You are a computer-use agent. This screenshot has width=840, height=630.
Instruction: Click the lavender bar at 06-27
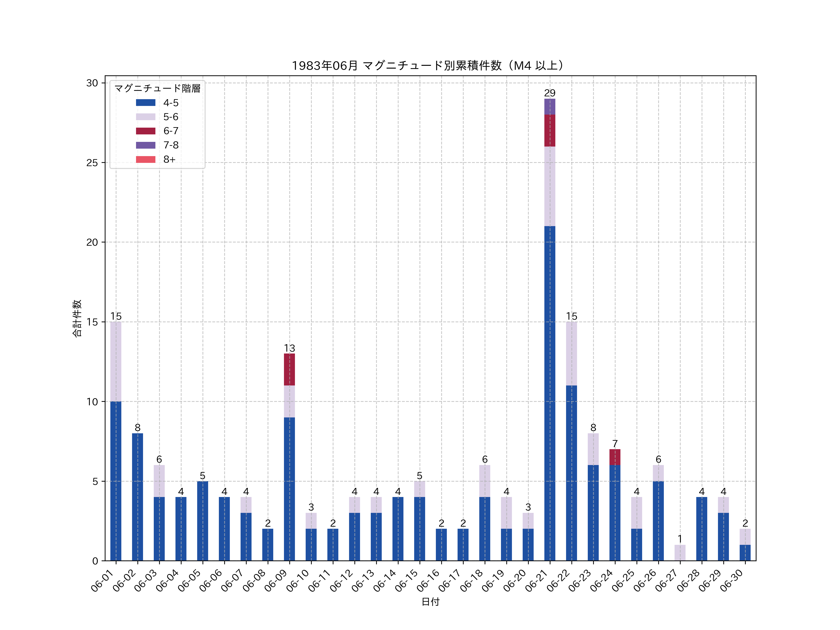[680, 553]
